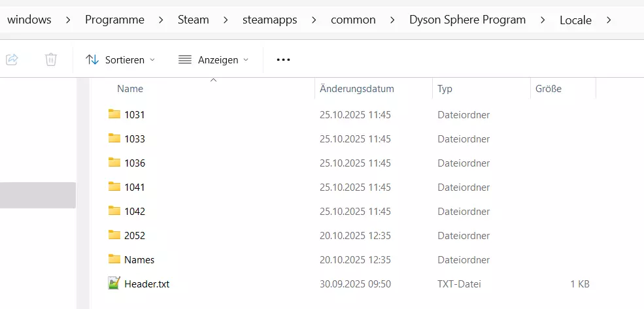Sort by Änderungsdatum column header

click(x=357, y=89)
